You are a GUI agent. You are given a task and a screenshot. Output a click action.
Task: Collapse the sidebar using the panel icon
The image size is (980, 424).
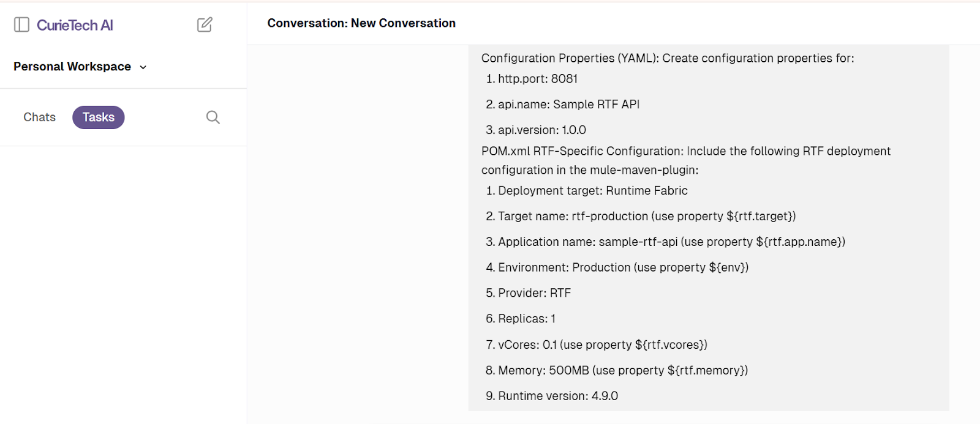tap(22, 24)
